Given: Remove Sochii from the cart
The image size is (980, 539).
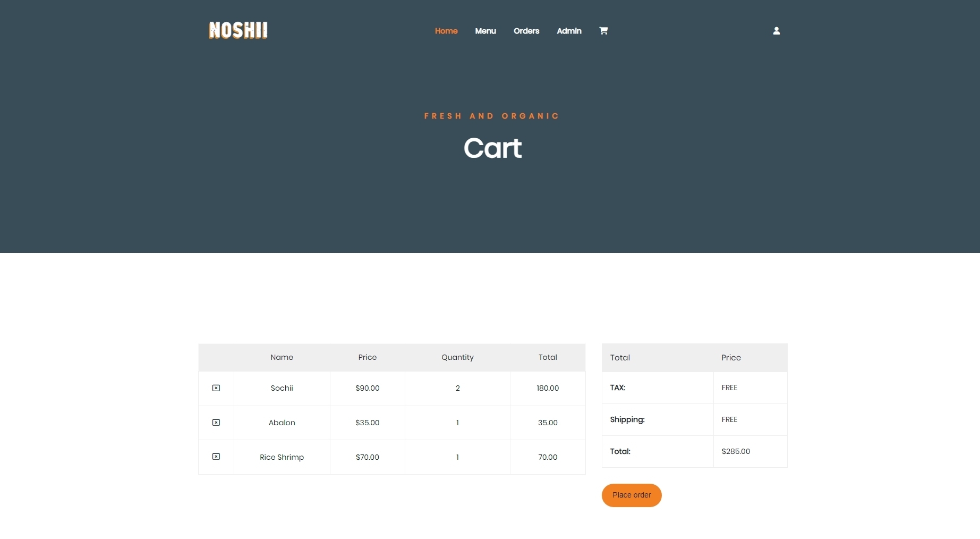Looking at the screenshot, I should pyautogui.click(x=216, y=388).
